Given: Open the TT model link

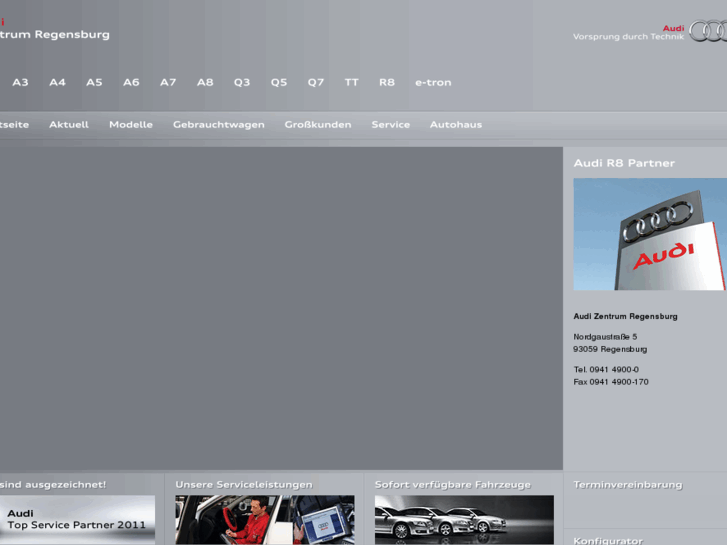Looking at the screenshot, I should click(x=351, y=83).
